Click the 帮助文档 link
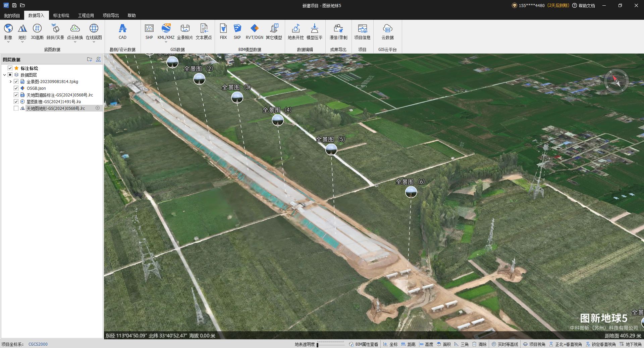This screenshot has width=644, height=348. tap(586, 6)
